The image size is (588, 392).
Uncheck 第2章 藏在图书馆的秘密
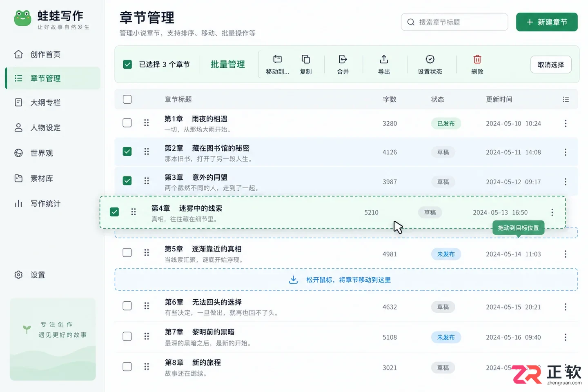pyautogui.click(x=127, y=152)
